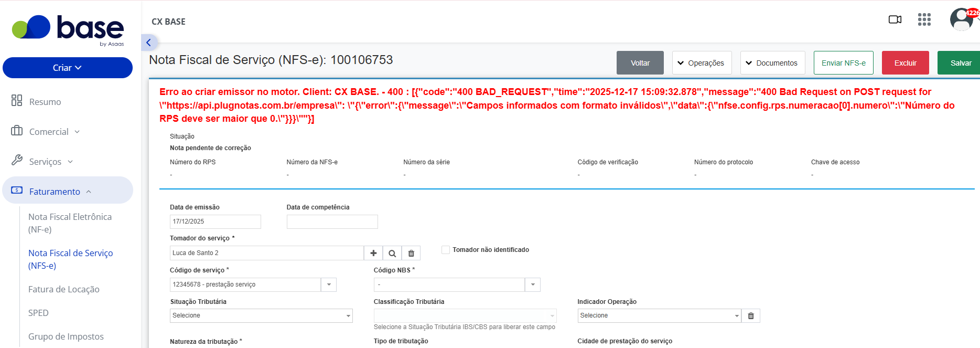The image size is (980, 348).
Task: Open the Código de serviço dropdown arrow
Action: [x=329, y=284]
